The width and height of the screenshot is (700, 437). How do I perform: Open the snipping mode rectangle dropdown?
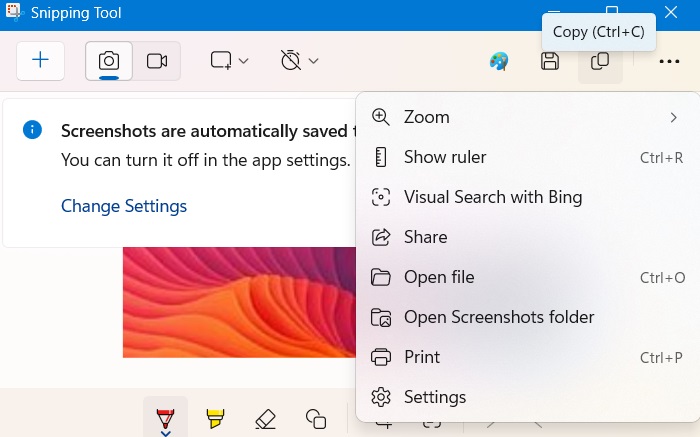pyautogui.click(x=229, y=61)
